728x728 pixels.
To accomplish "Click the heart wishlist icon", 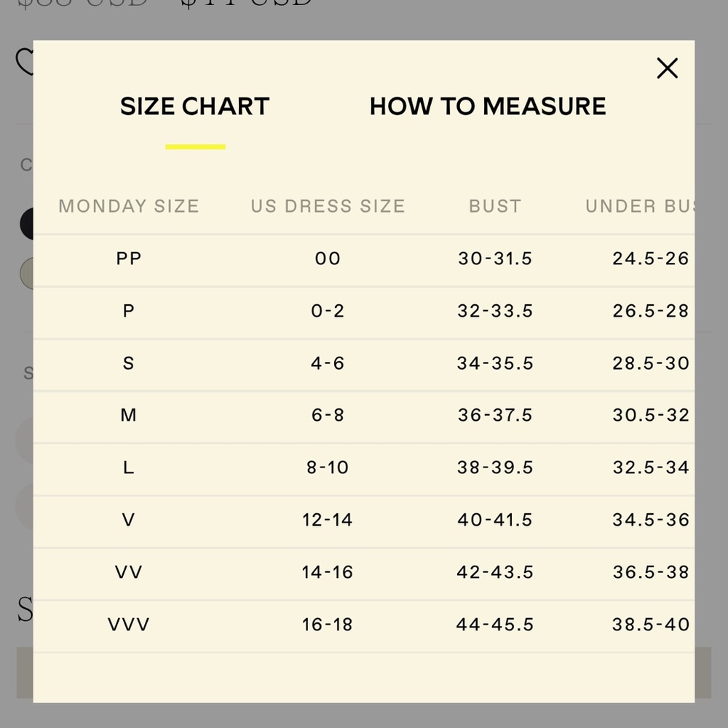I will 24,62.
